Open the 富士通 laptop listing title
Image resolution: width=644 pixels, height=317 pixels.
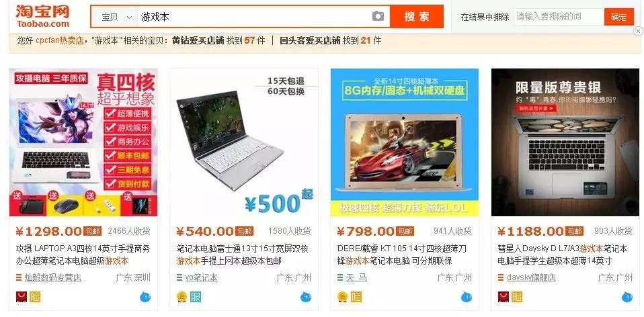pyautogui.click(x=242, y=255)
